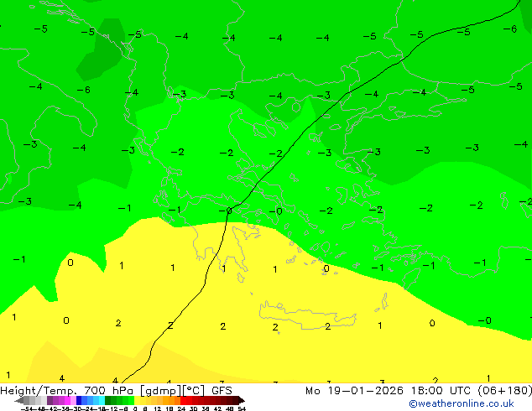Click the dark purple legend swatch above -42

pyautogui.click(x=50, y=400)
